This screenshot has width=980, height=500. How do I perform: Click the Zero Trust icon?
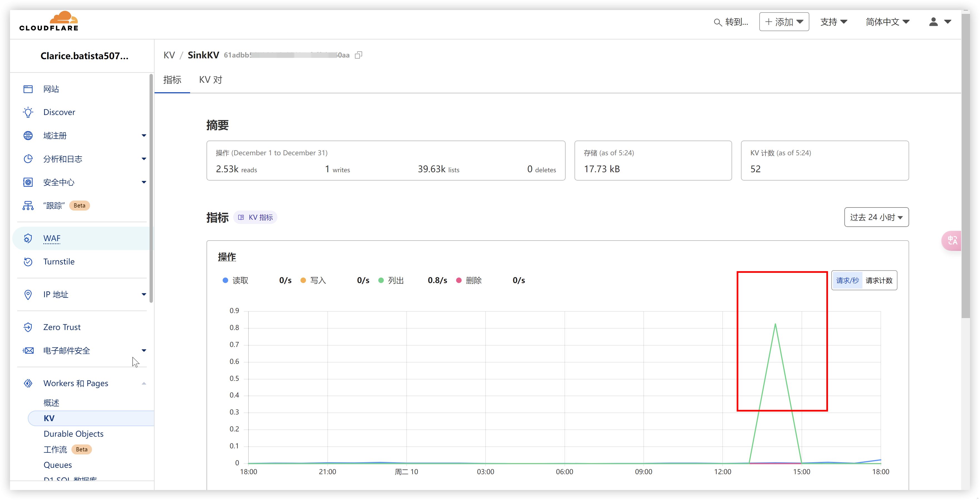tap(28, 327)
